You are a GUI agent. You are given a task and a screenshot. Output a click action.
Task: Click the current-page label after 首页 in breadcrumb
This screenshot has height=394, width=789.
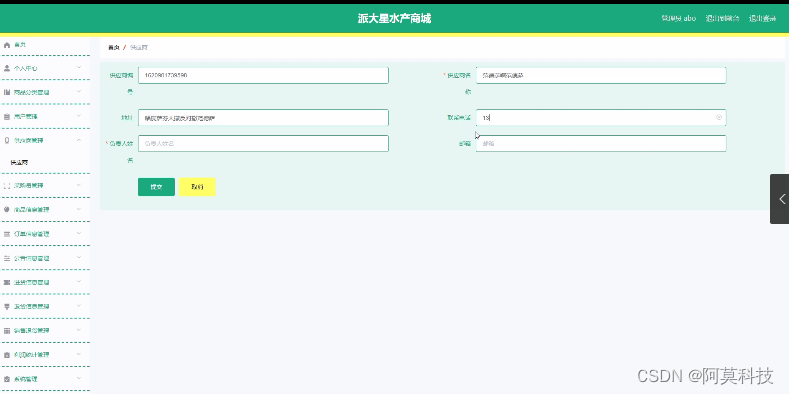(139, 47)
